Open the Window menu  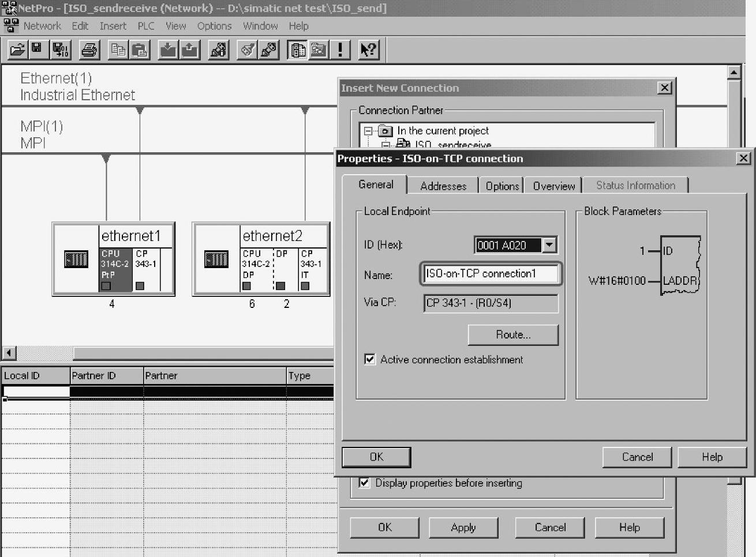[260, 26]
